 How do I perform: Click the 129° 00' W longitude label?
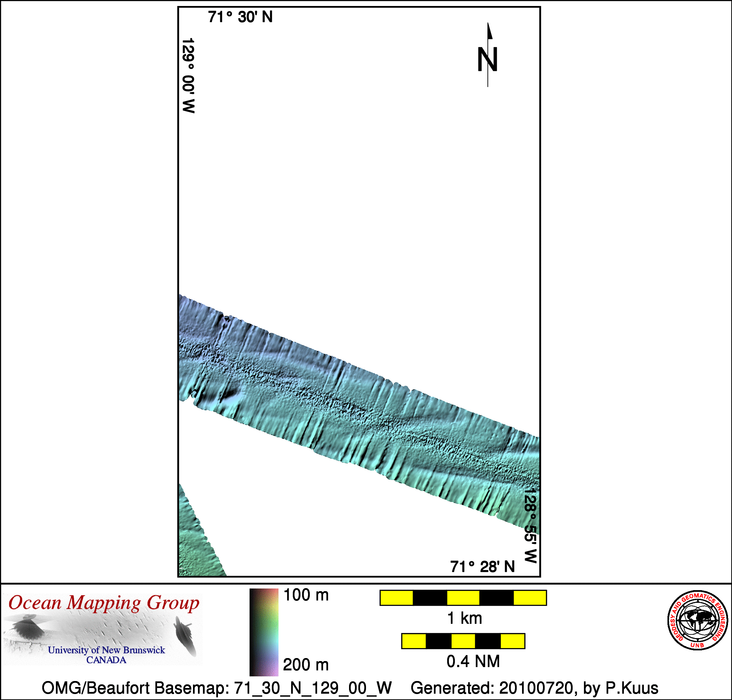click(x=188, y=75)
